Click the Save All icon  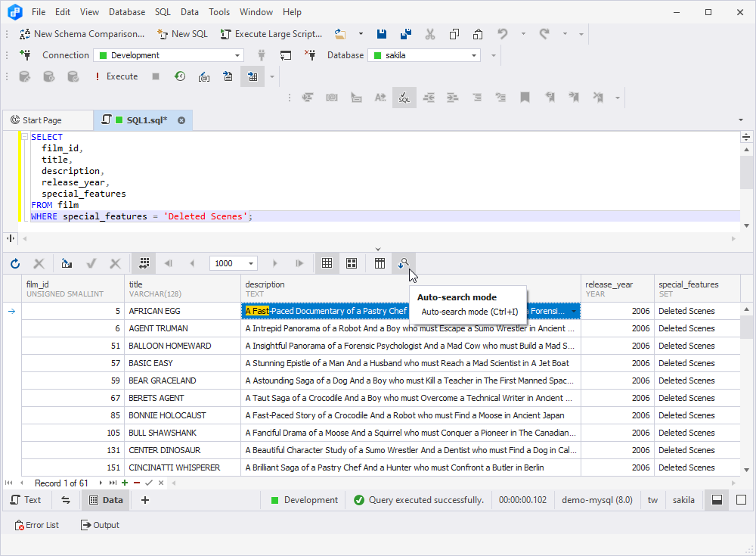click(x=406, y=34)
